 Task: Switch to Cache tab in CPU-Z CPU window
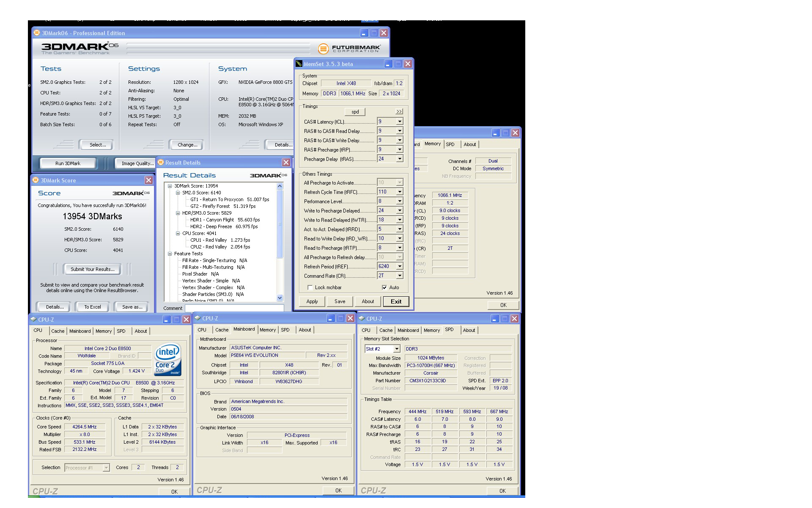point(58,331)
